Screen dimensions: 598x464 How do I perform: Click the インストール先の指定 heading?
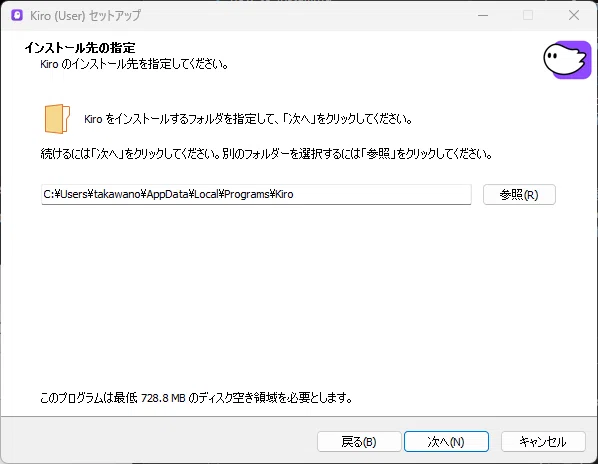coord(80,48)
